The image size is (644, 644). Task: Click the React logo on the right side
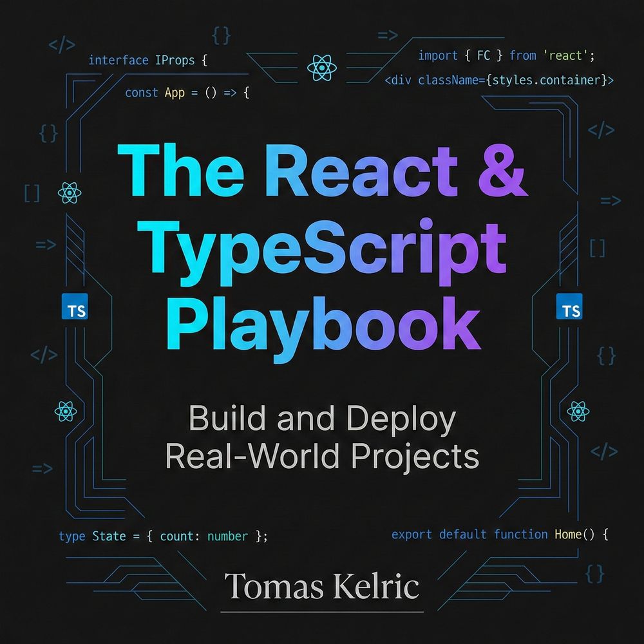pyautogui.click(x=578, y=410)
